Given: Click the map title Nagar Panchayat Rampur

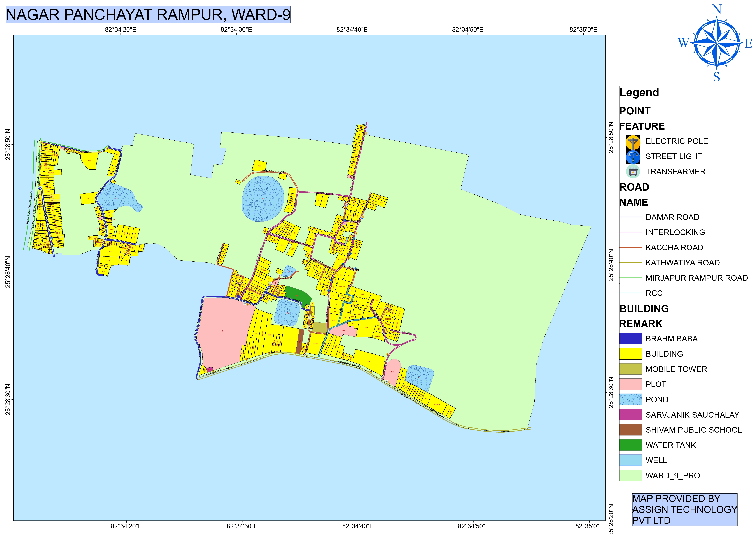Looking at the screenshot, I should coord(148,15).
